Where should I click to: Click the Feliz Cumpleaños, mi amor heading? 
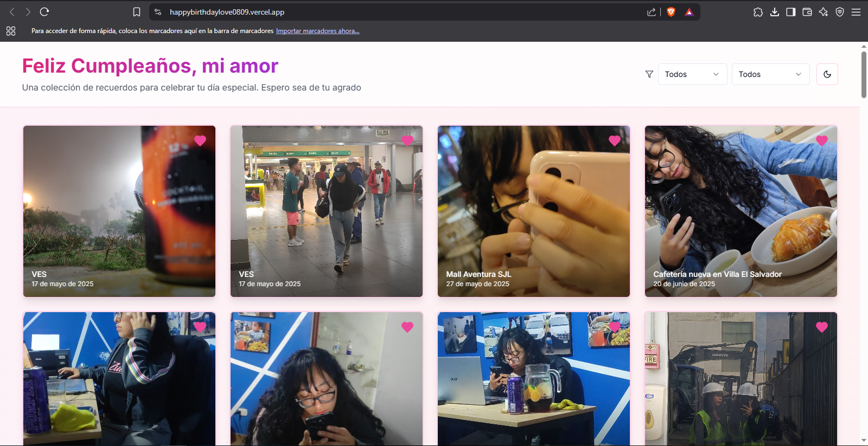(x=150, y=66)
